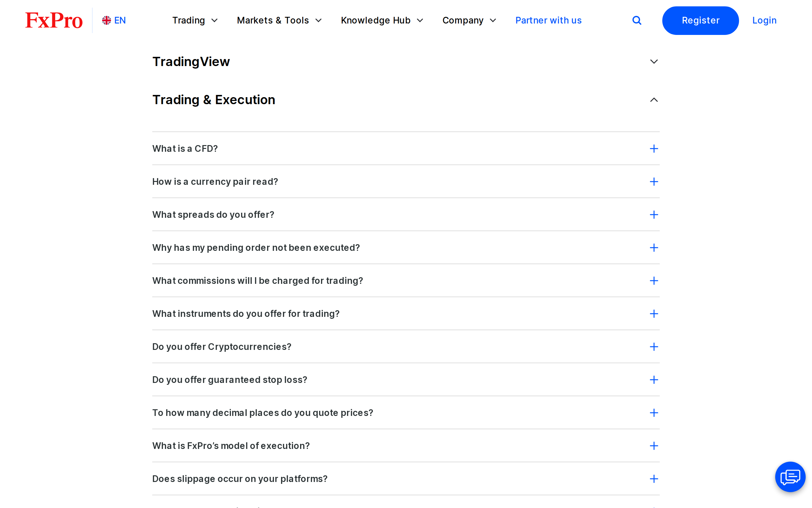This screenshot has width=812, height=508.
Task: Expand 'To how many decimal places' question
Action: coord(406,412)
